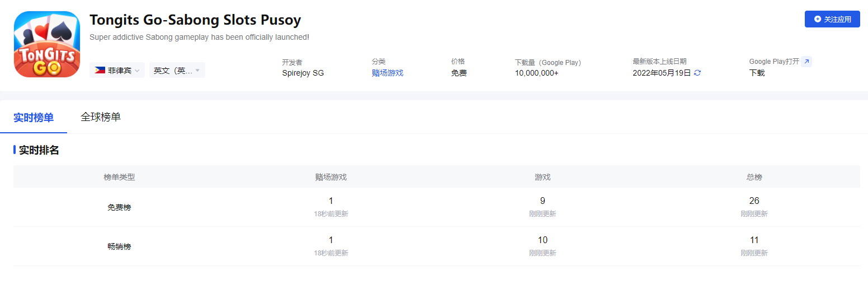The width and height of the screenshot is (868, 284).
Task: Click the 2022年05月19日 release date
Action: tap(662, 73)
